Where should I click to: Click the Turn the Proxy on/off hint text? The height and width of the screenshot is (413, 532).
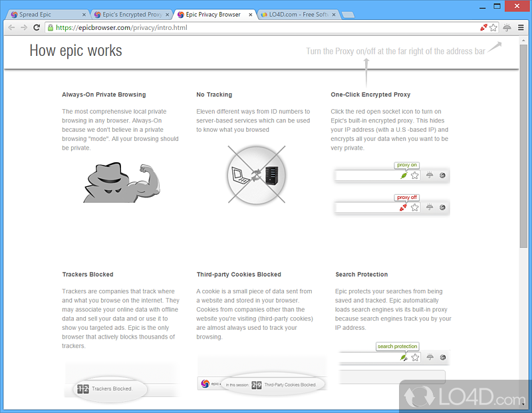click(396, 51)
